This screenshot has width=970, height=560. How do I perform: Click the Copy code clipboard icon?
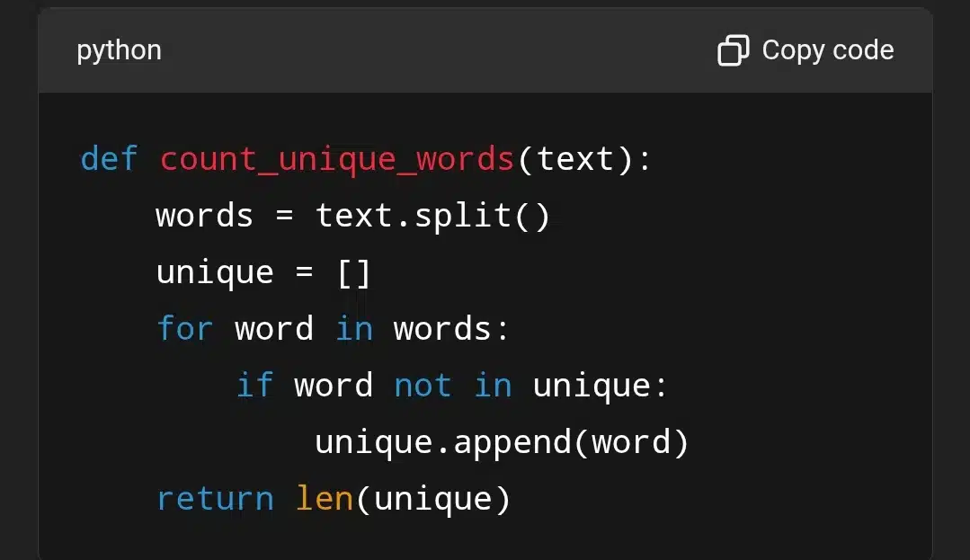733,50
